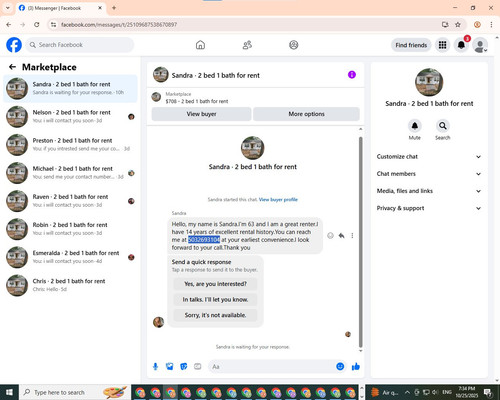Choose a GIF from the GIF icon
This screenshot has height=400, width=500.
[x=198, y=367]
